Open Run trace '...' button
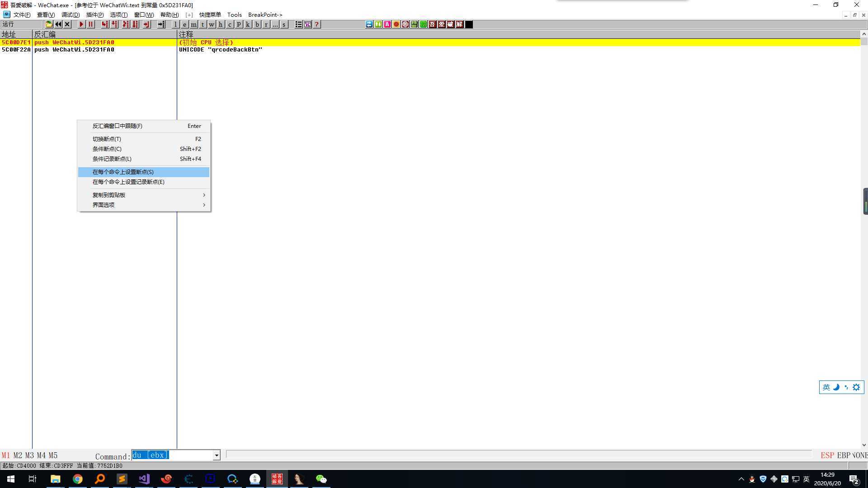This screenshot has height=488, width=868. [x=275, y=24]
